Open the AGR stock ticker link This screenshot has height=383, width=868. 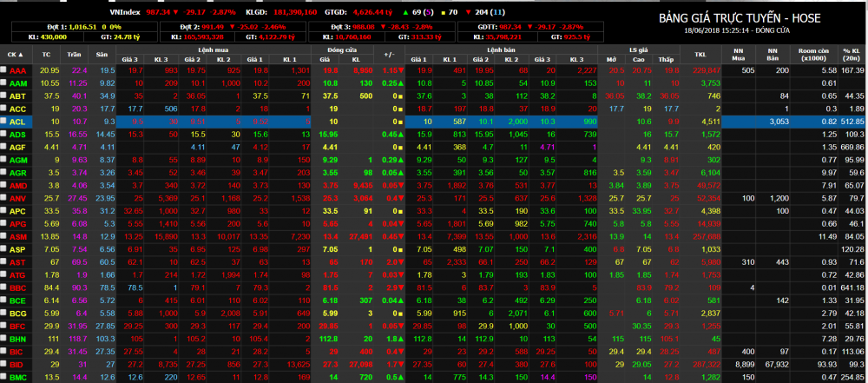tap(18, 174)
